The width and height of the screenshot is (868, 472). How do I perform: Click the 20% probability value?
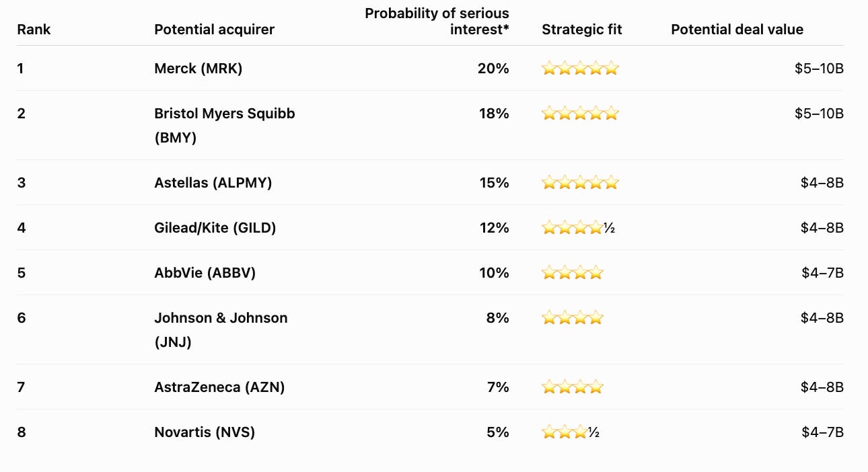pyautogui.click(x=494, y=68)
